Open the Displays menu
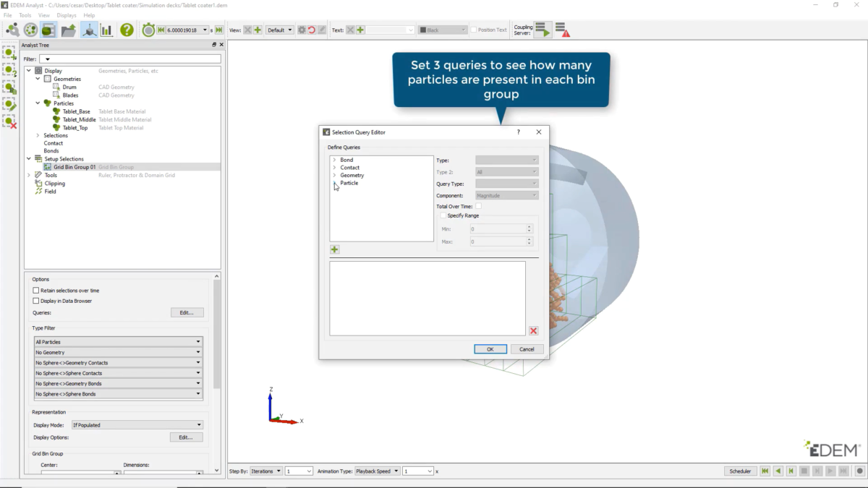The image size is (868, 488). [x=67, y=15]
